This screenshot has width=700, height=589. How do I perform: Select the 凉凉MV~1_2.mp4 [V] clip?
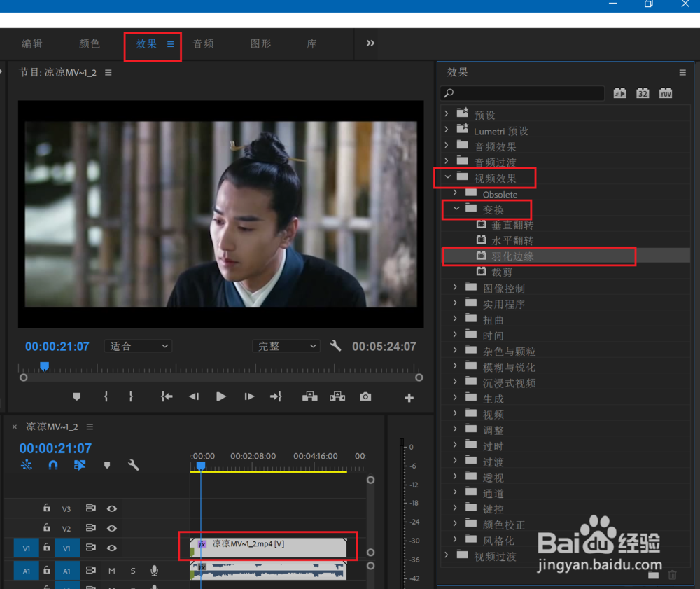[x=268, y=548]
